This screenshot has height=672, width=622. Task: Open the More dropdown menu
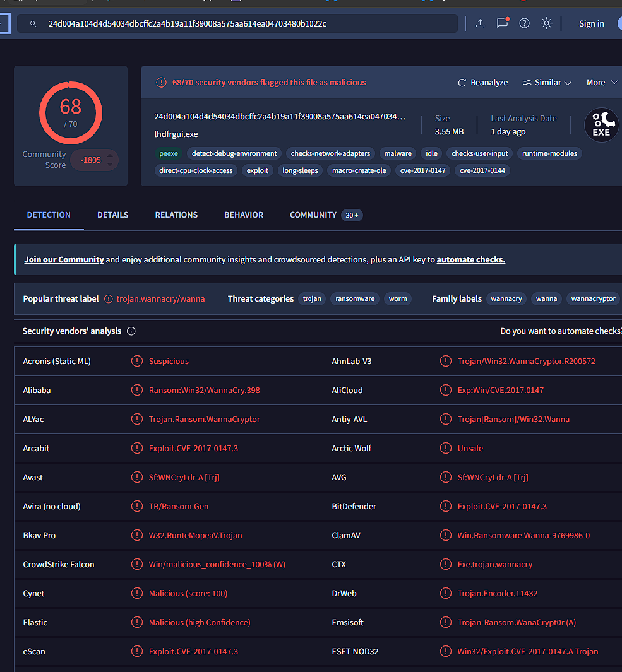pyautogui.click(x=602, y=82)
